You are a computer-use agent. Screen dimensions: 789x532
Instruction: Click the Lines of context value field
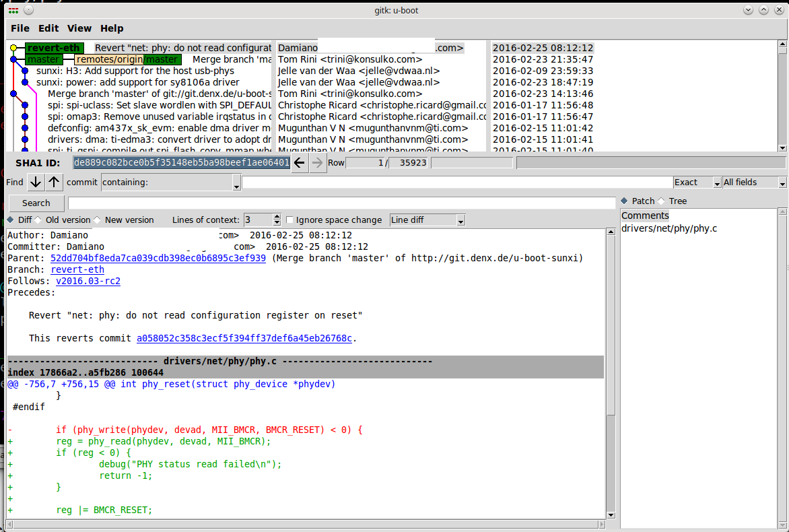click(x=258, y=220)
